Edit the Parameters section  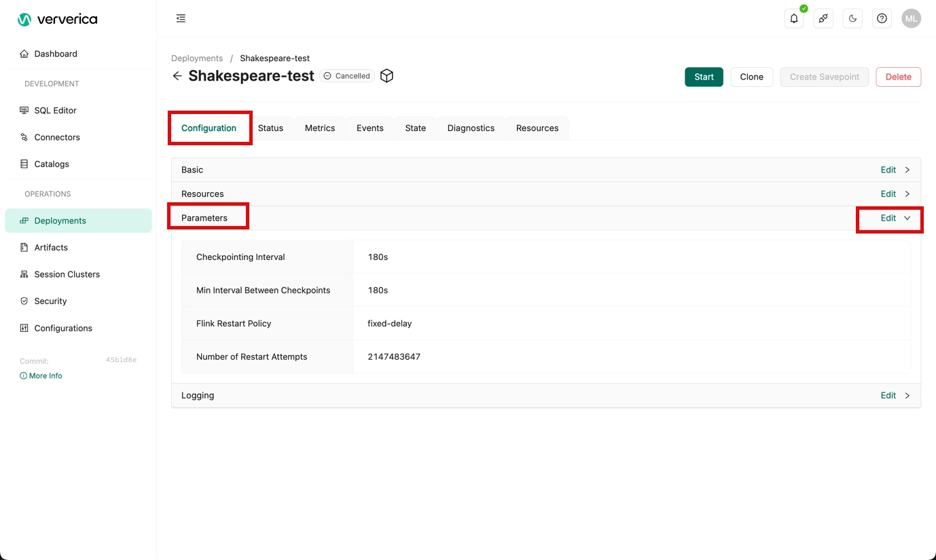click(888, 218)
